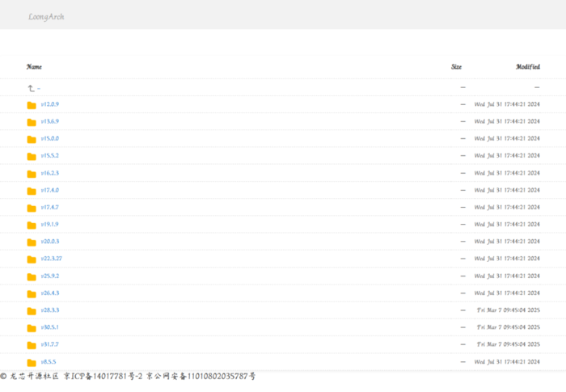Go up to parent directory link

coord(39,88)
